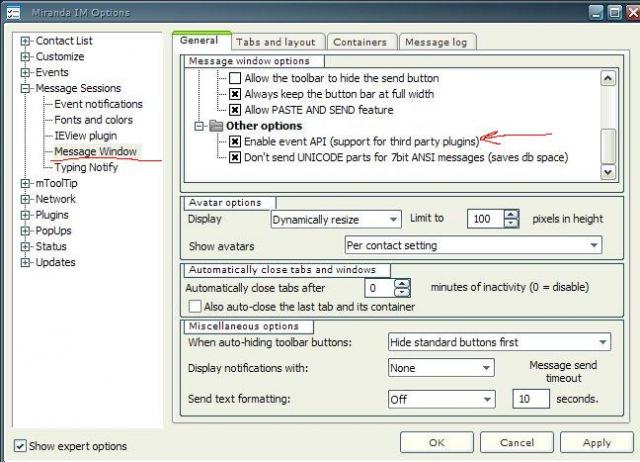
Task: Expand the Status tree node
Action: pyautogui.click(x=25, y=247)
